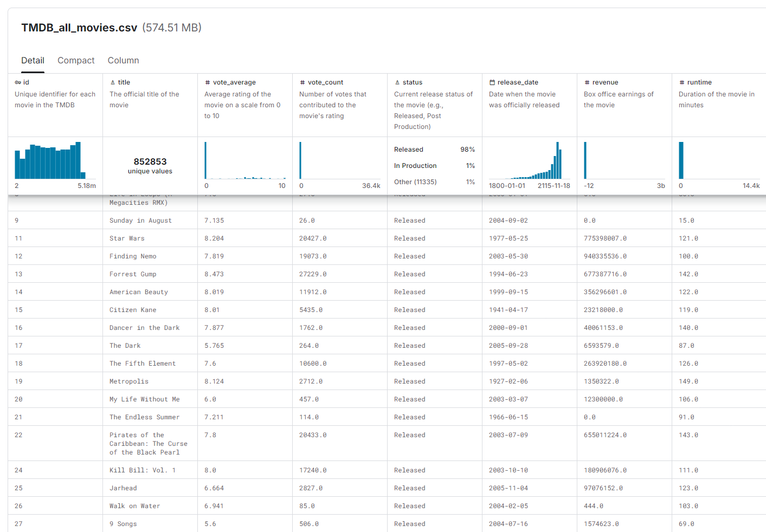Click the 9 Songs title cell

coord(123,524)
